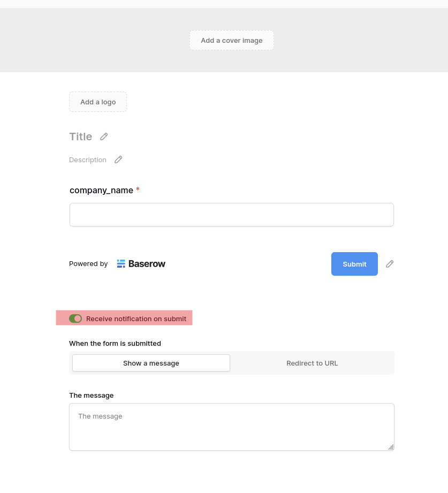Switch to the 'Redirect to URL' option
448x493 pixels.
coord(312,363)
